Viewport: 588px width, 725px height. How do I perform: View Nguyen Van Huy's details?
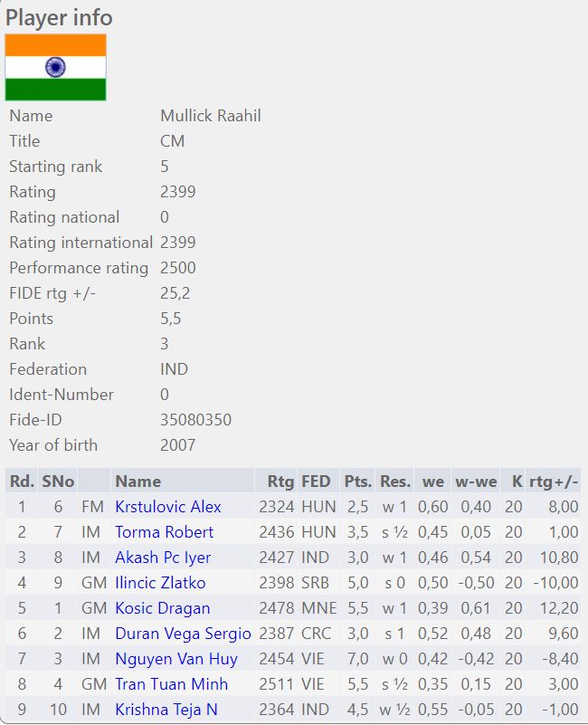click(175, 659)
